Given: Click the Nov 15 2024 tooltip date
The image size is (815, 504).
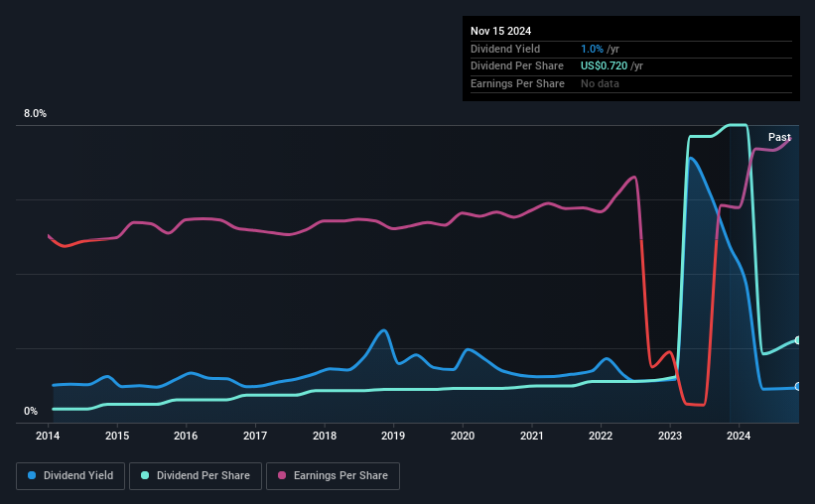Looking at the screenshot, I should [x=500, y=31].
